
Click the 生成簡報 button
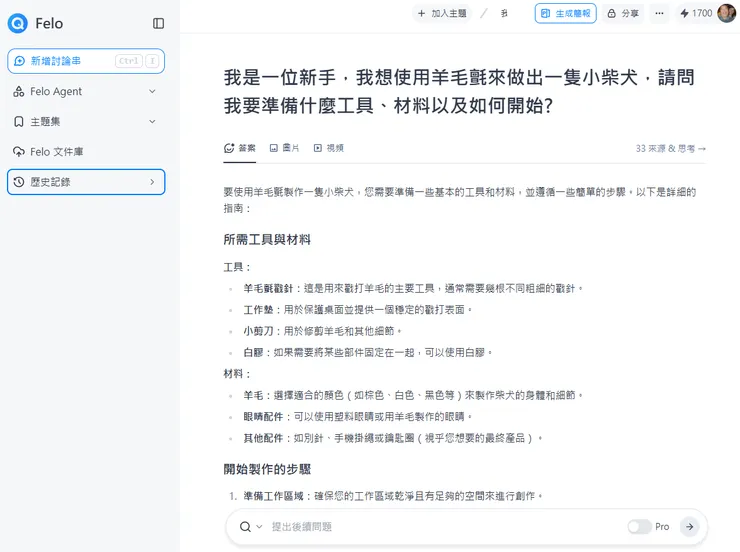[x=565, y=14]
